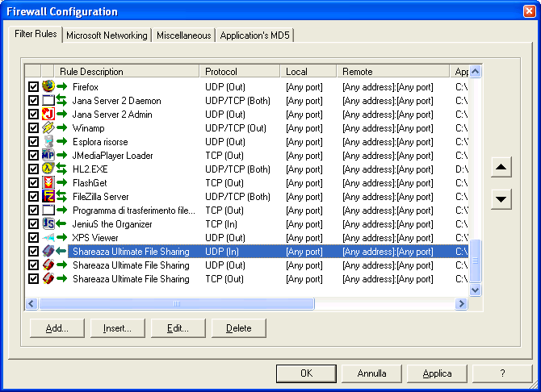Move selected rule down with arrow button
Screen dimensions: 541x392
pyautogui.click(x=501, y=199)
